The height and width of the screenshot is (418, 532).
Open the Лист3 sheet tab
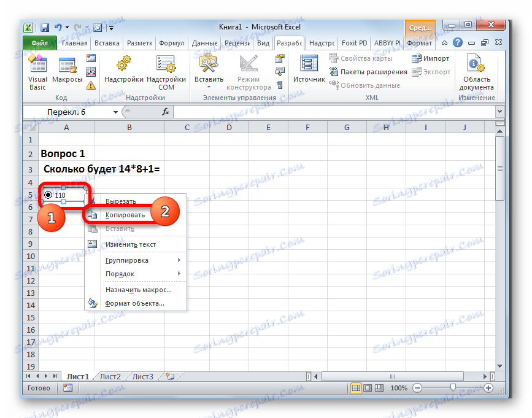[143, 377]
